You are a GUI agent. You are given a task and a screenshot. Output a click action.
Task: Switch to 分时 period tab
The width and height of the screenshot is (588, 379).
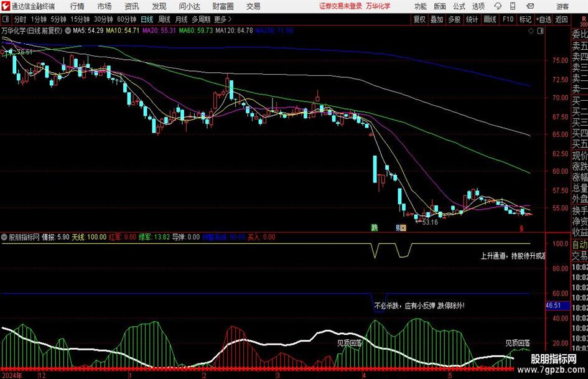click(21, 19)
